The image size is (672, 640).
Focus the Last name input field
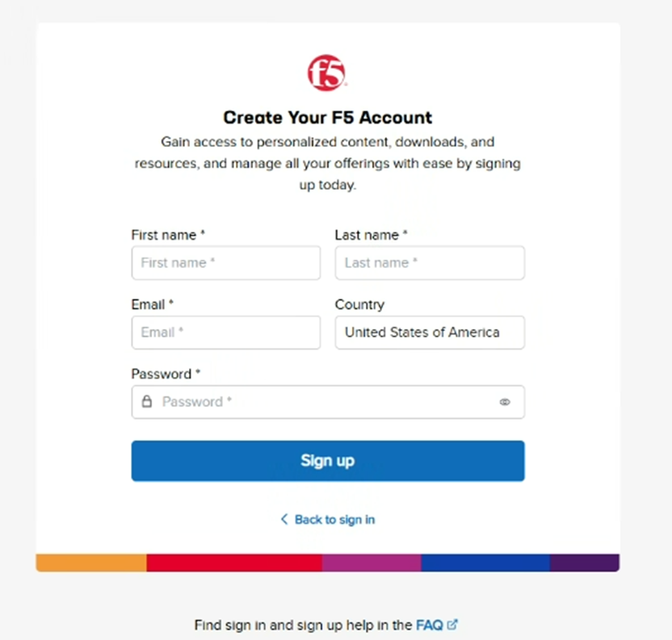(x=430, y=262)
